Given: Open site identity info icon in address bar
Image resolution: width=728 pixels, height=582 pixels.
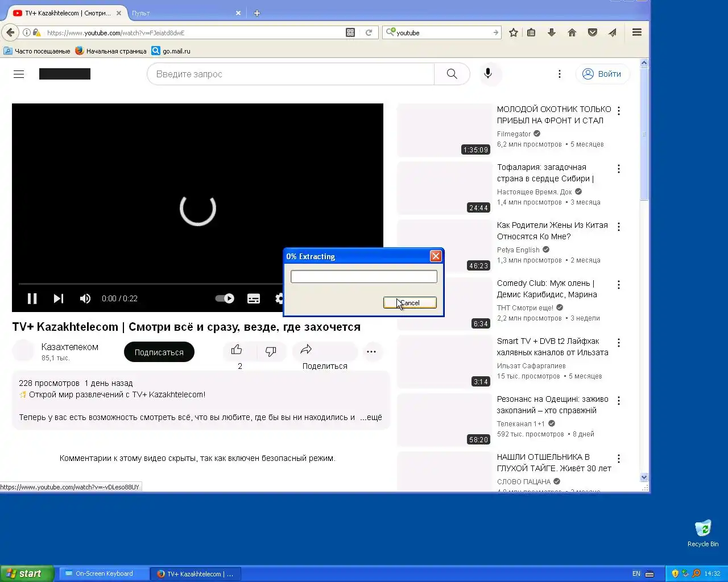Looking at the screenshot, I should point(27,32).
